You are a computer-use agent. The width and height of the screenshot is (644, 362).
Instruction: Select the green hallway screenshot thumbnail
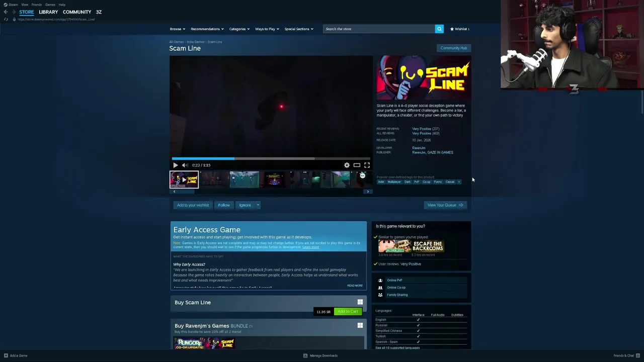pyautogui.click(x=245, y=179)
